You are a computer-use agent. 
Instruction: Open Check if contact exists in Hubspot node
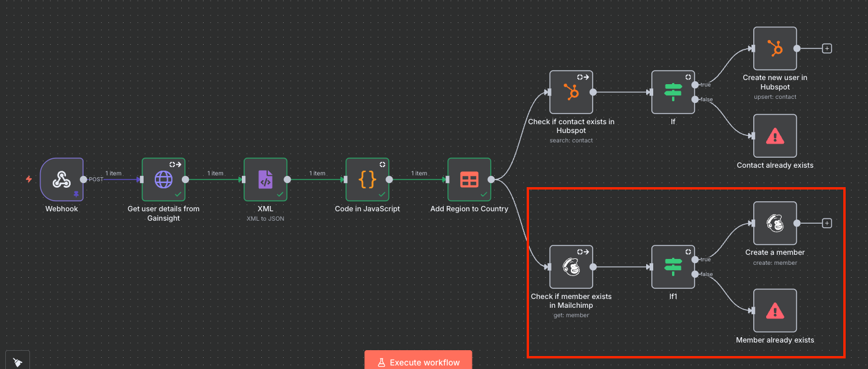point(571,92)
